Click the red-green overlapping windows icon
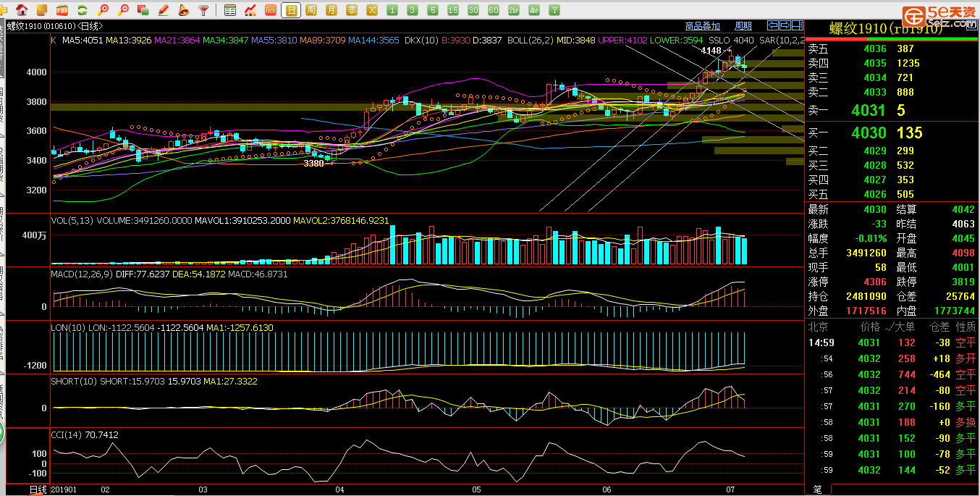 pos(143,10)
